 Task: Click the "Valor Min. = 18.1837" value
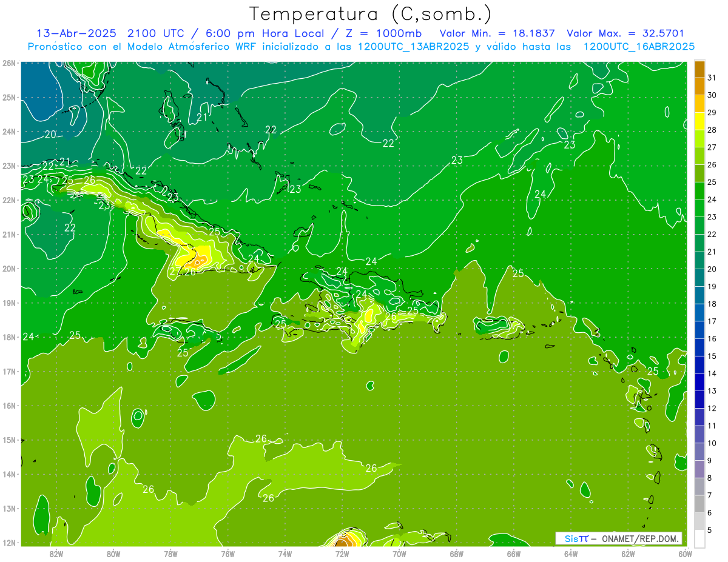pos(497,33)
